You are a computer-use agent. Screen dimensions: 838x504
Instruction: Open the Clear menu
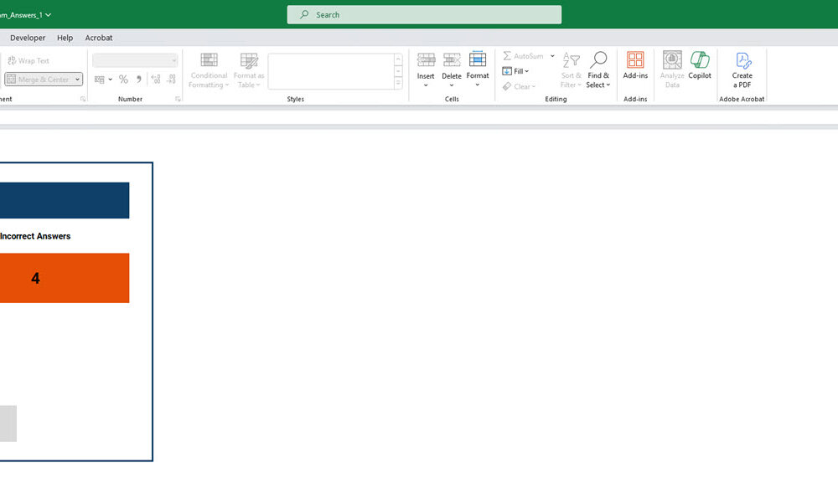click(519, 86)
